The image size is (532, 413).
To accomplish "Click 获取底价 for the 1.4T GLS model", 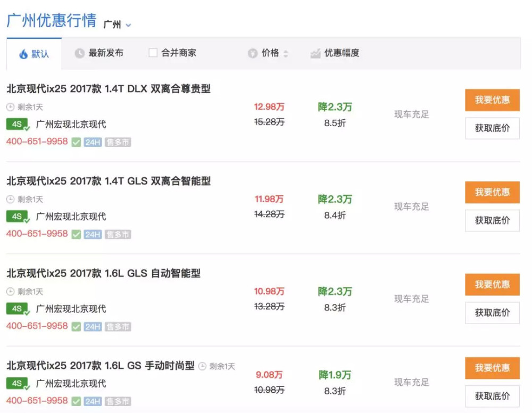I will [x=492, y=220].
